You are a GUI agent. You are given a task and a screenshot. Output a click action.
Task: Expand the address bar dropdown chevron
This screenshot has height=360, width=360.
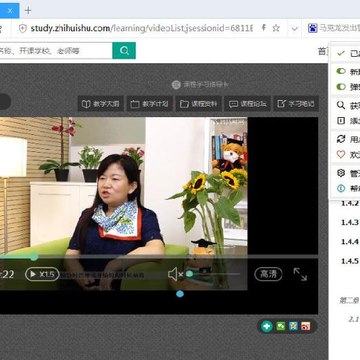(x=294, y=29)
